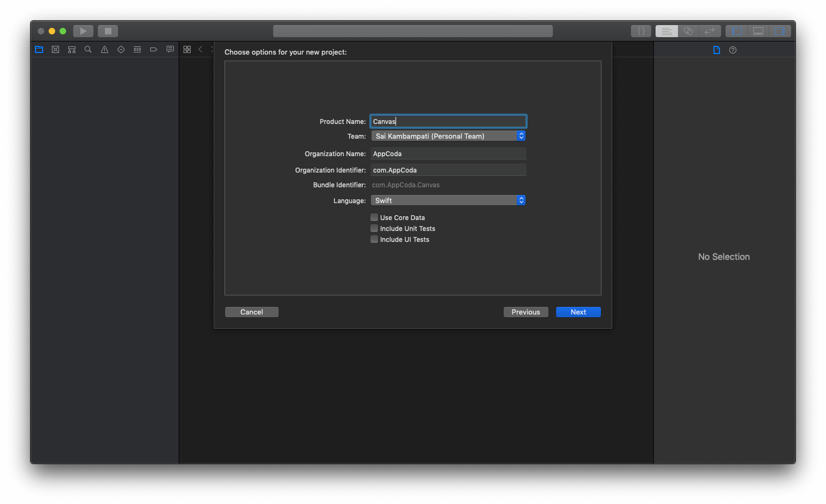Show the Issue navigator warning icon
This screenshot has width=826, height=504.
pyautogui.click(x=104, y=50)
